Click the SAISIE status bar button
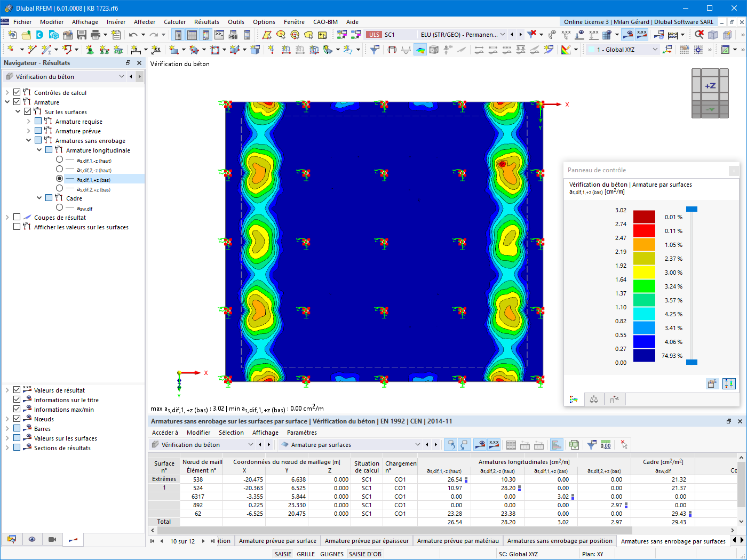 283,554
